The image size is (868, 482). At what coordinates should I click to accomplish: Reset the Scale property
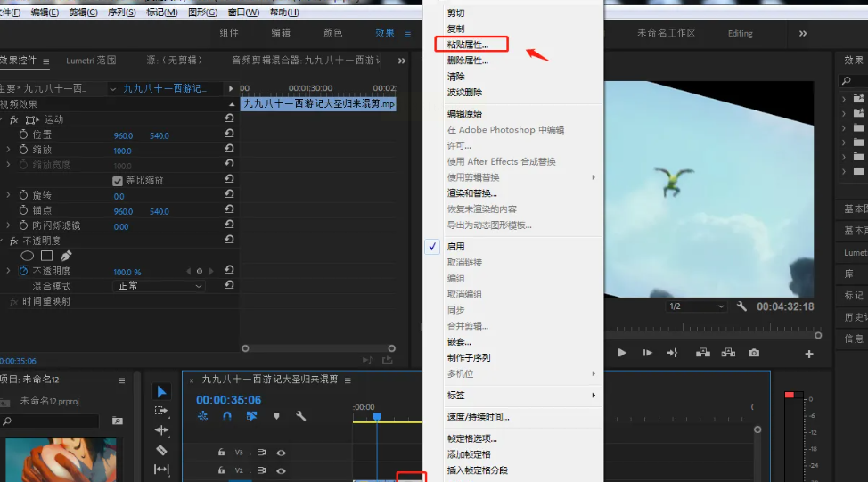(229, 148)
